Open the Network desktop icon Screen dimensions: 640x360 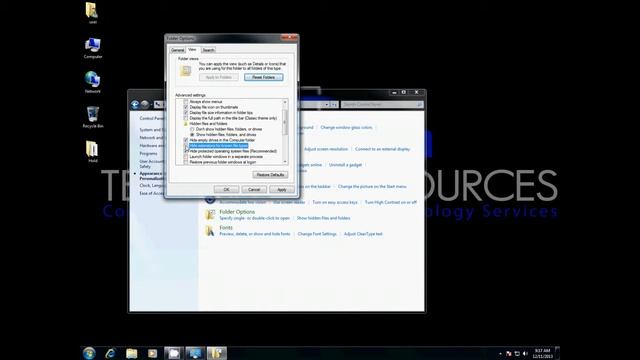(x=93, y=82)
